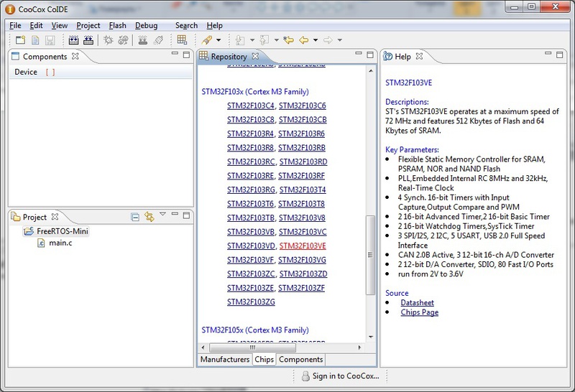Select main.c in the Project tree
The width and height of the screenshot is (575, 392).
pos(55,243)
